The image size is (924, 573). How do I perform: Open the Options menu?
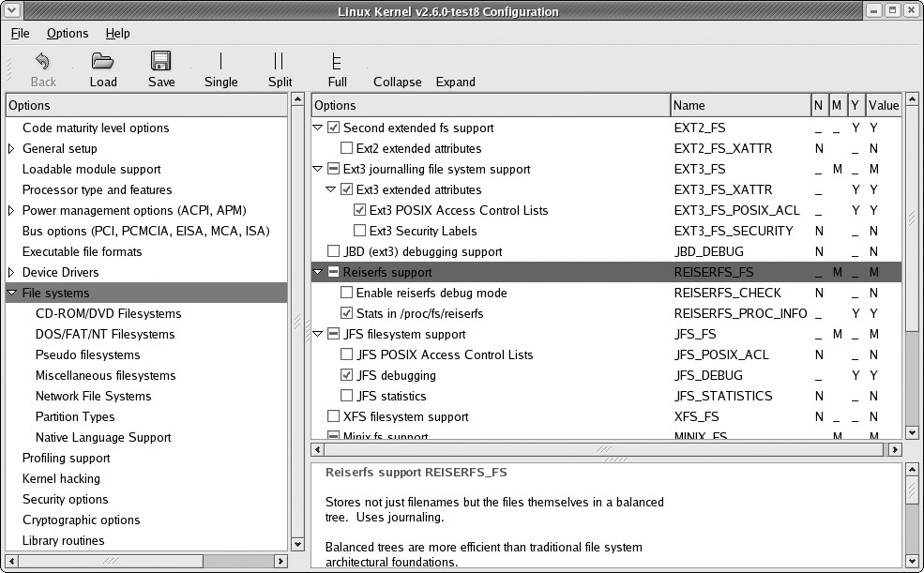[x=68, y=33]
